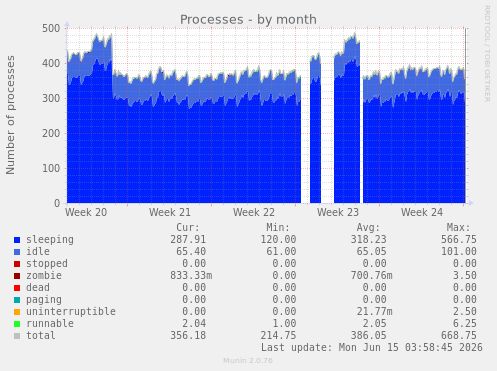The image size is (497, 371).
Task: Click idle maximum value 101.00
Action: click(459, 252)
